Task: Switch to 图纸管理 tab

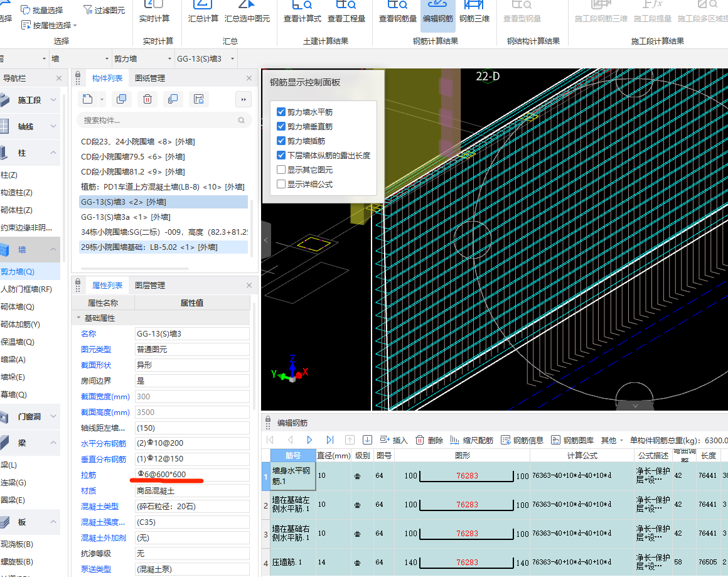Action: (150, 78)
